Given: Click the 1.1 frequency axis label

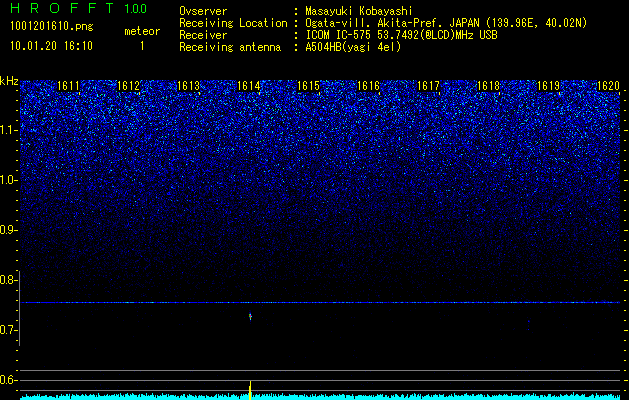Looking at the screenshot, I should [x=9, y=130].
